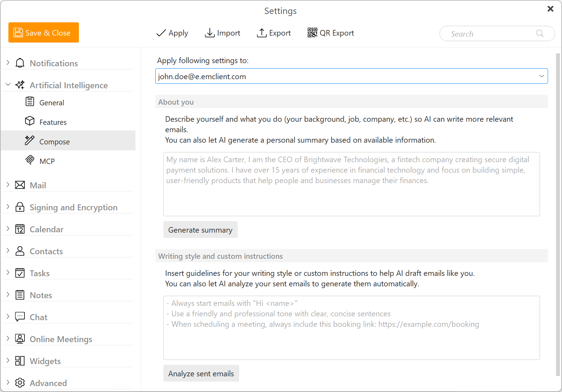This screenshot has height=392, width=562.
Task: Expand the Calendar section chevron
Action: point(8,228)
